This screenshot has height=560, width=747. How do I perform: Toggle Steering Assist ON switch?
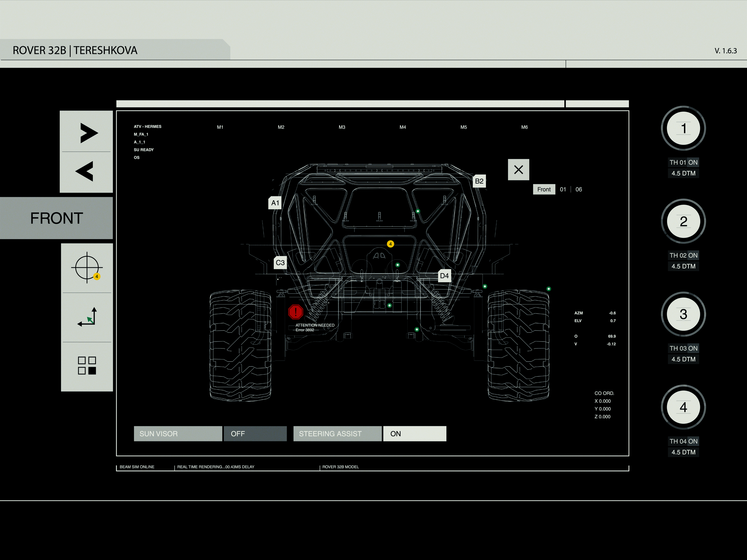(414, 434)
